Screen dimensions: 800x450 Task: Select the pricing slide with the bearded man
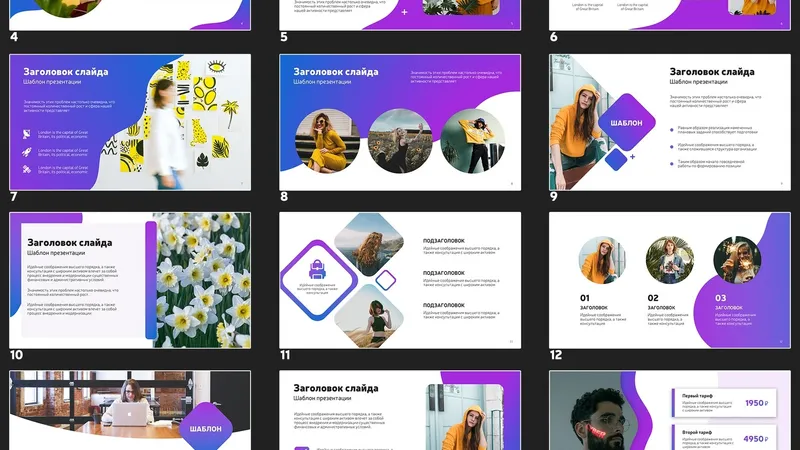(x=670, y=410)
